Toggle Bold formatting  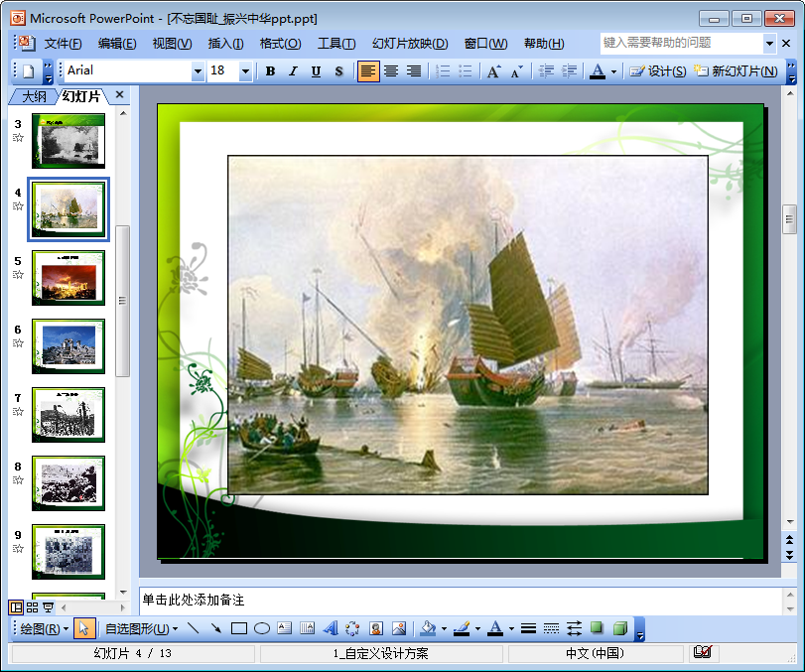tap(270, 71)
